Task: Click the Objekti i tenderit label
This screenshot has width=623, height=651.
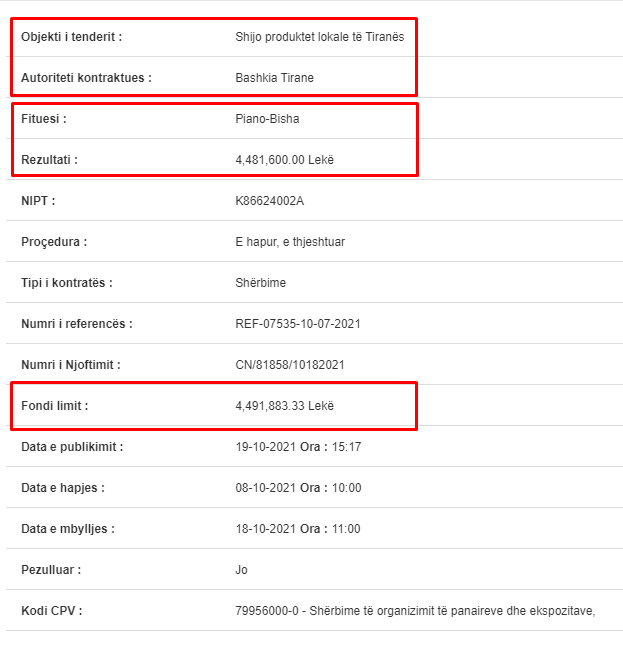Action: pyautogui.click(x=71, y=37)
